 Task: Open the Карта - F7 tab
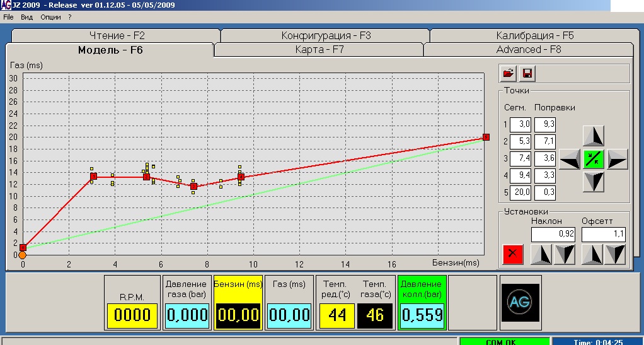tap(319, 49)
